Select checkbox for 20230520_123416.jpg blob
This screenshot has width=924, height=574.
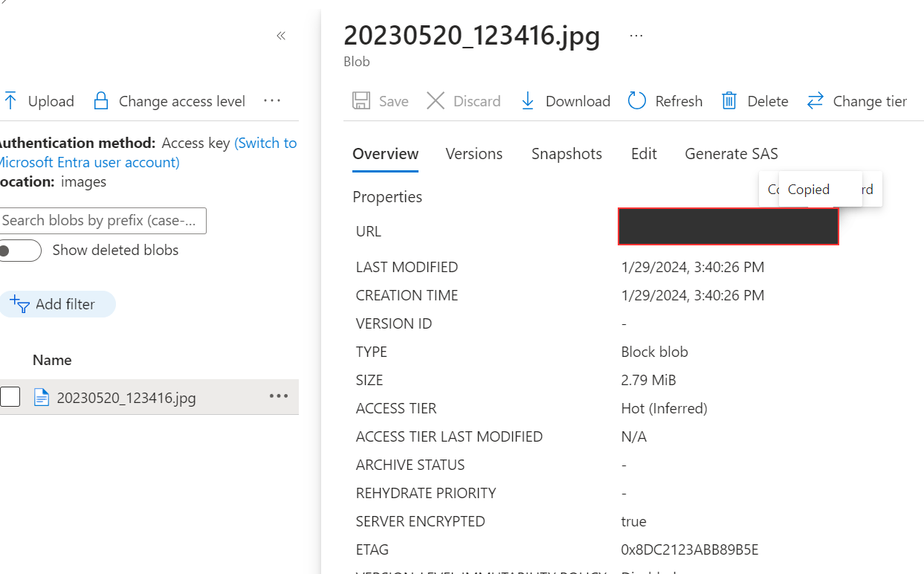pyautogui.click(x=10, y=397)
